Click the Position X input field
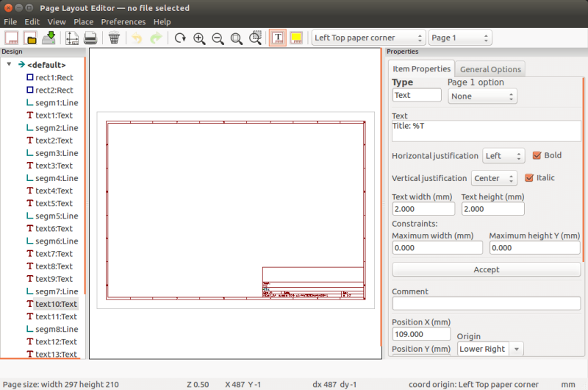 (x=421, y=334)
